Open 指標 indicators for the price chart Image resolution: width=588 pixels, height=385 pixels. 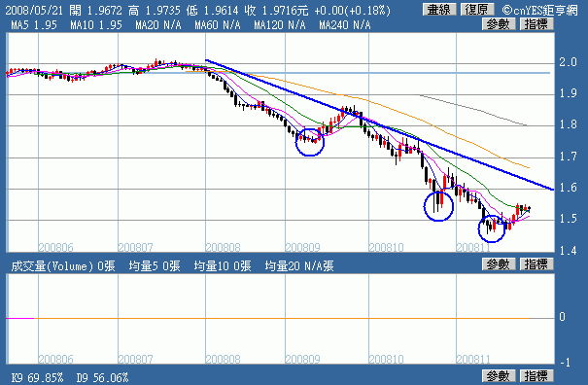[x=536, y=24]
